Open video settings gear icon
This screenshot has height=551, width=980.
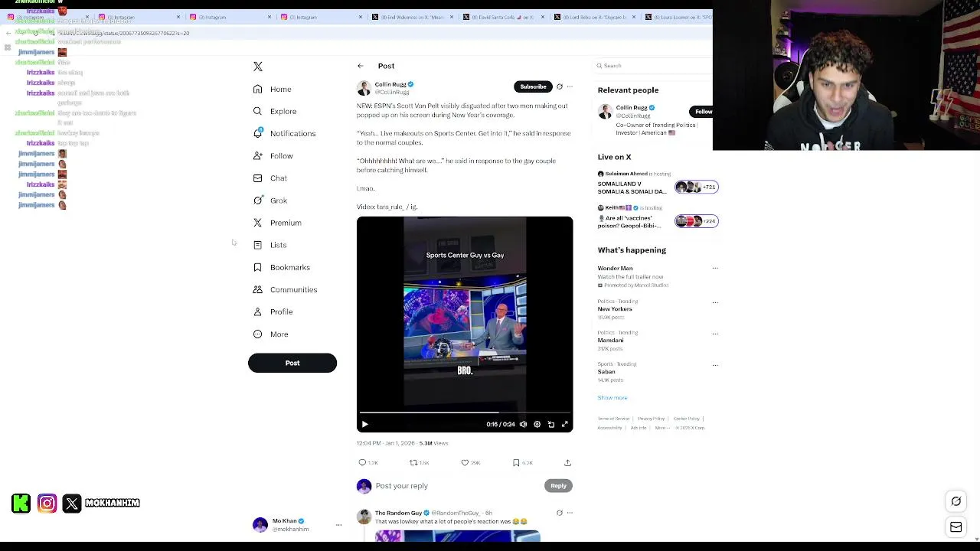537,424
